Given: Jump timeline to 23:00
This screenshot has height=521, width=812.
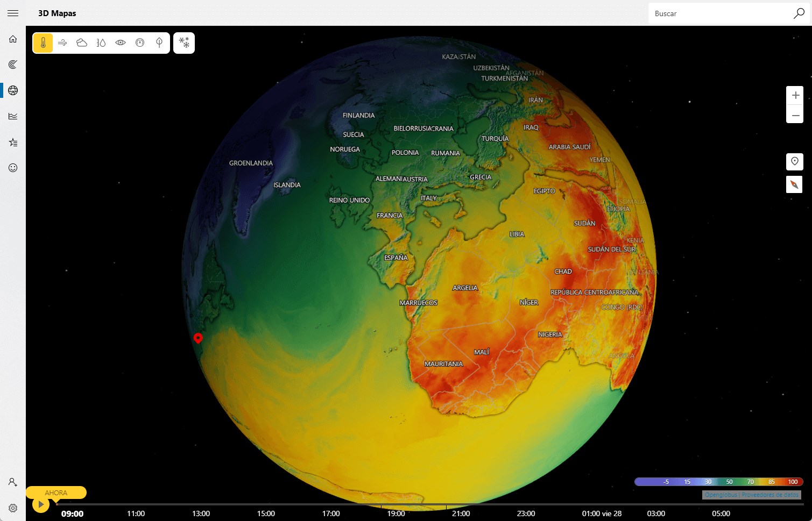Looking at the screenshot, I should 526,513.
